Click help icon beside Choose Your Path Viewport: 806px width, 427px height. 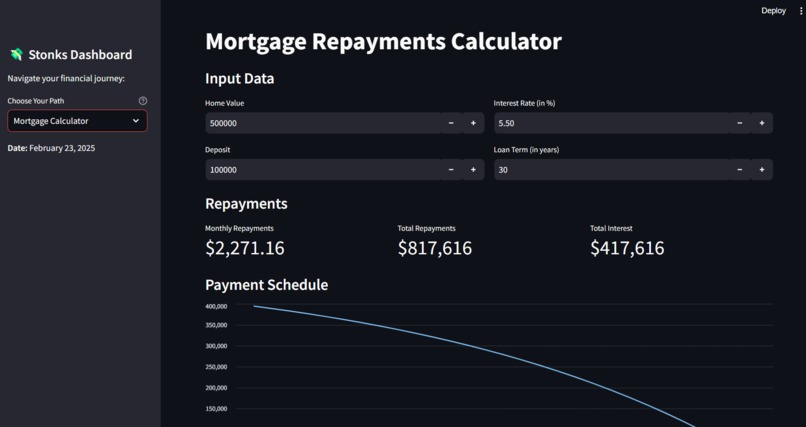[143, 101]
